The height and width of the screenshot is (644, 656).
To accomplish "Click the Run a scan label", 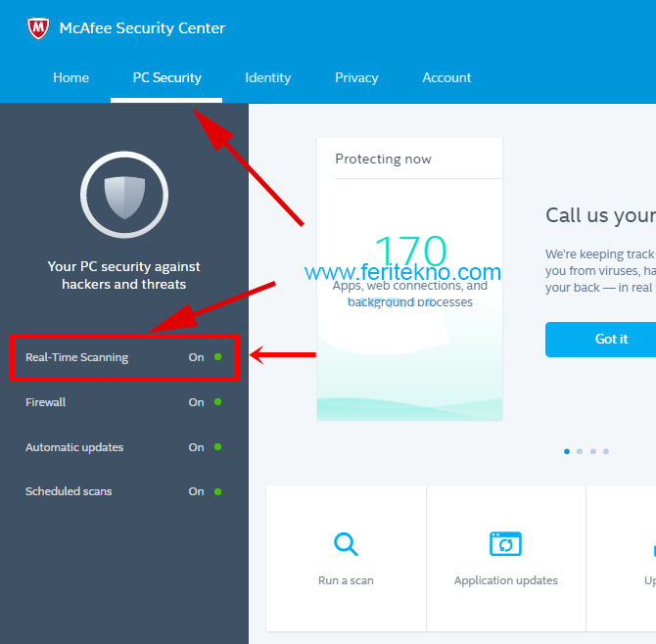I will [346, 580].
